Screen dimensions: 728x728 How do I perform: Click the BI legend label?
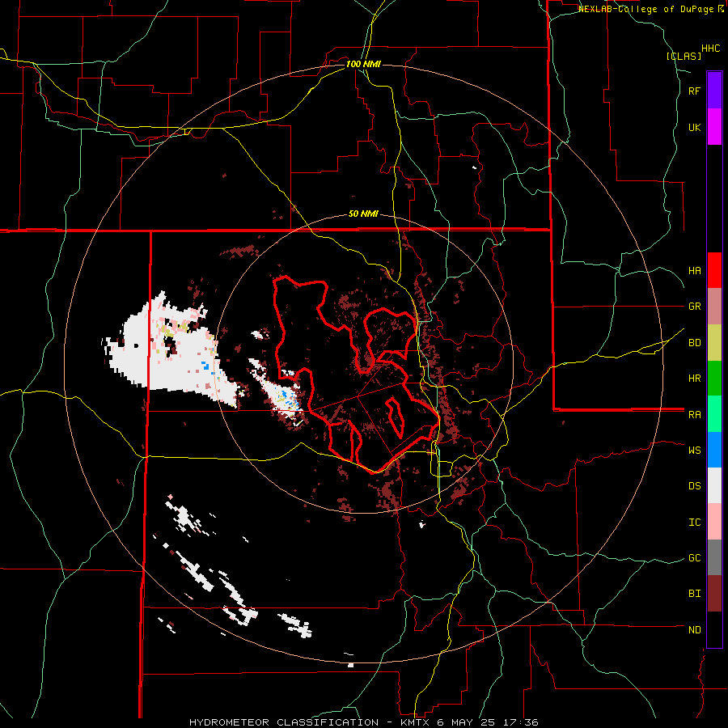[694, 594]
